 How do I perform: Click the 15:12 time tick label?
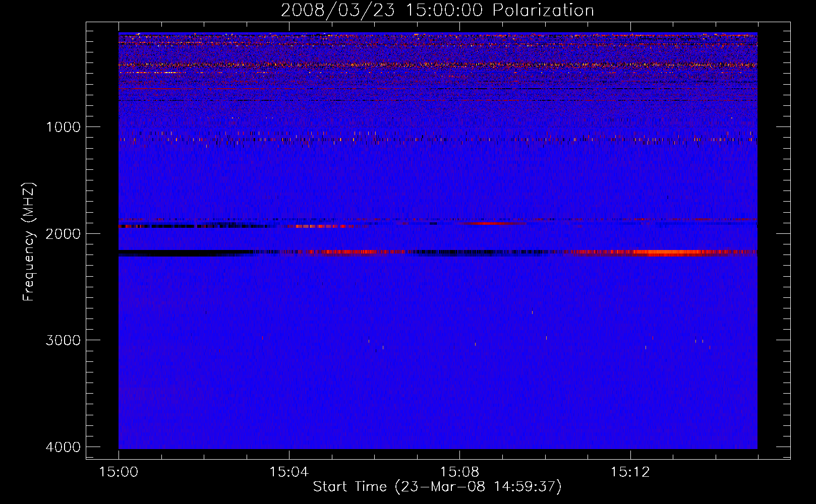630,472
